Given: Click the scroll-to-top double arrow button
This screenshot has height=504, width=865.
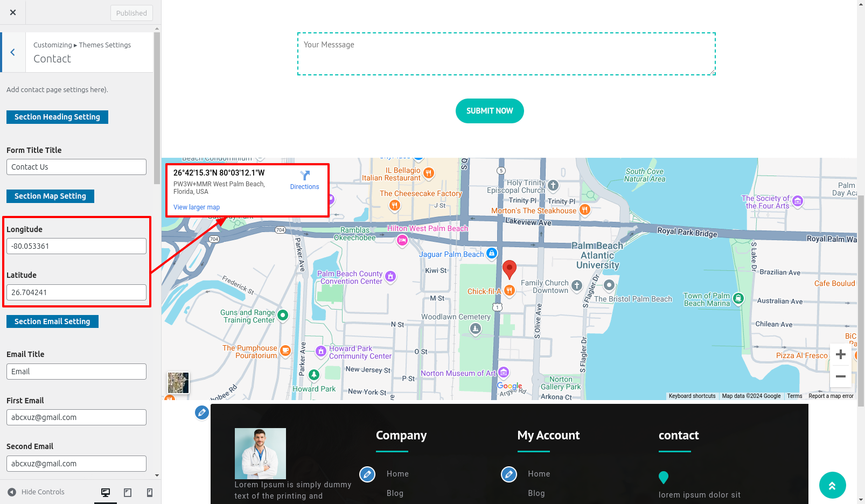Looking at the screenshot, I should [832, 486].
